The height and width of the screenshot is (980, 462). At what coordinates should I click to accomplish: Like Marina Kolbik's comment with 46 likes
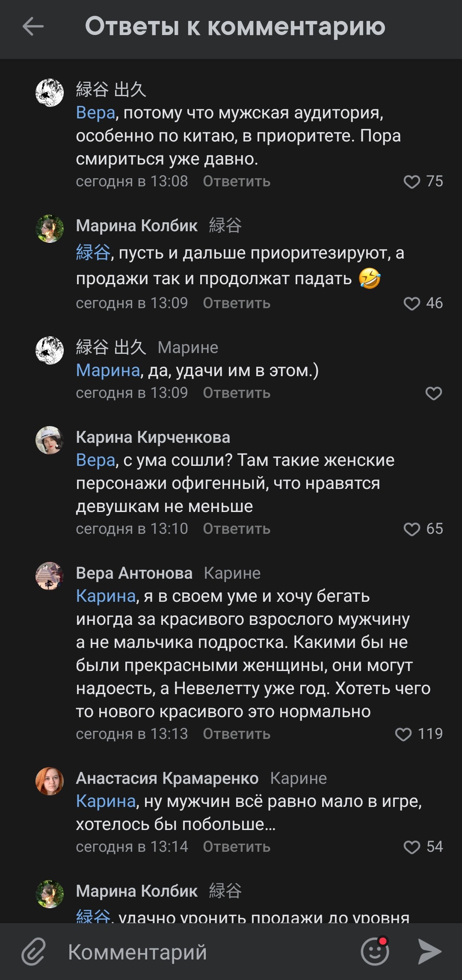click(412, 303)
